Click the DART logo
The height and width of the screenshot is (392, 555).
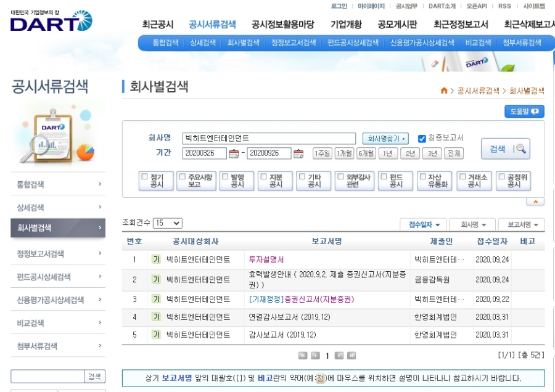51,21
